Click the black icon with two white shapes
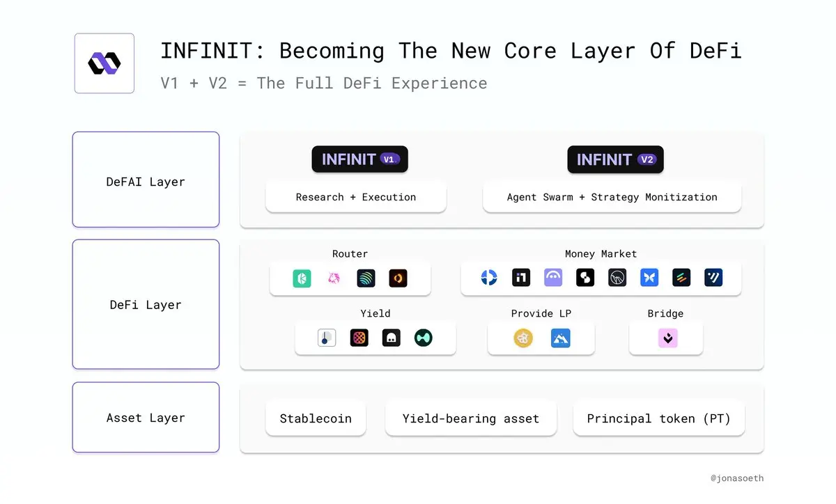 pos(585,278)
